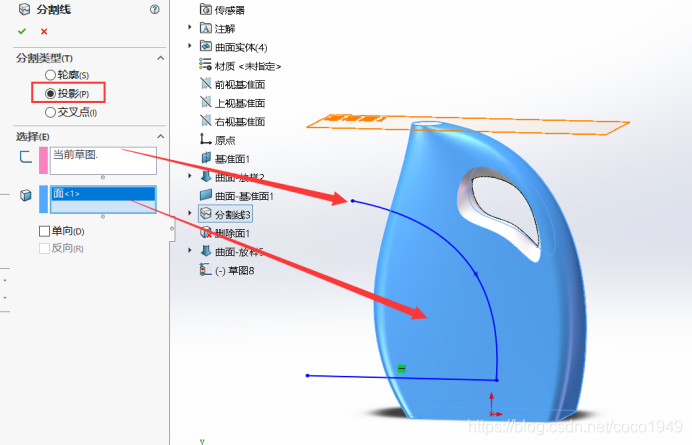The height and width of the screenshot is (445, 692).
Task: Click the 分割线 feature icon in panel header
Action: (x=25, y=9)
